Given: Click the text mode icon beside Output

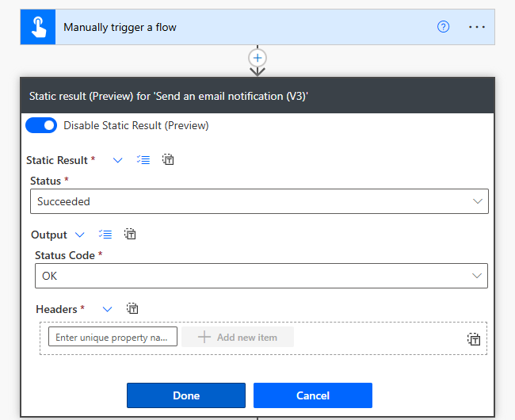Looking at the screenshot, I should [131, 235].
